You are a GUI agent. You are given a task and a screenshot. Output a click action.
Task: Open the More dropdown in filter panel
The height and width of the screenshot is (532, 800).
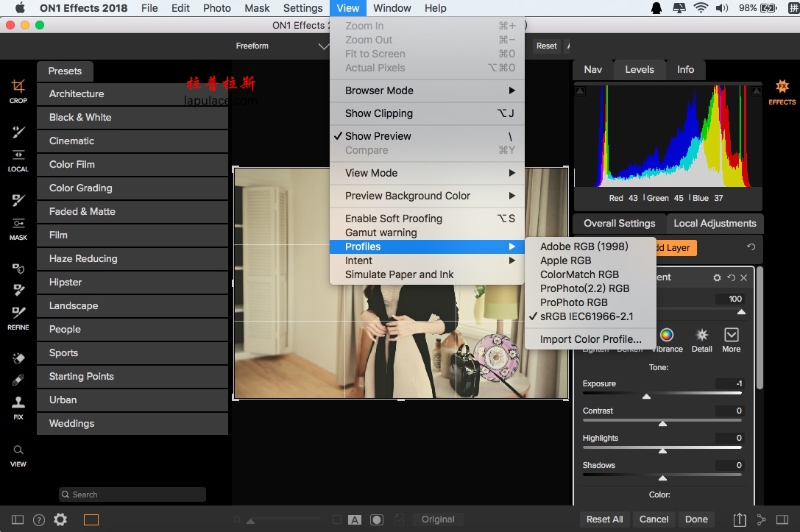coord(731,340)
